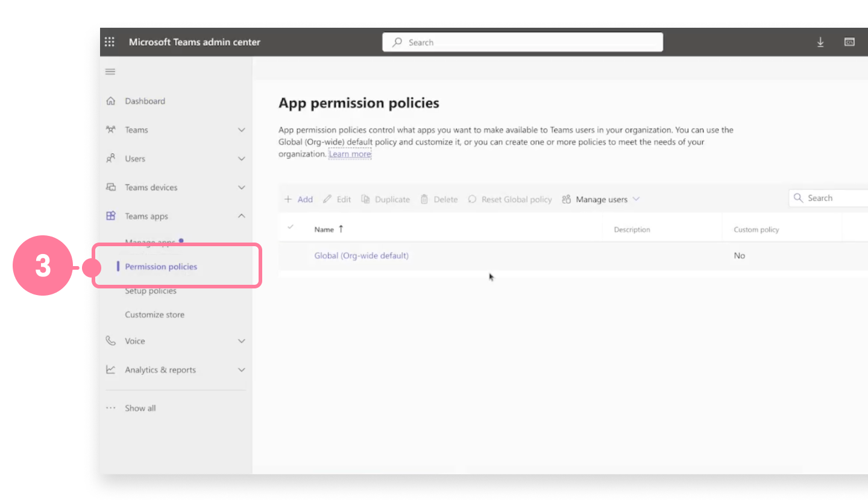Click the Microsoft Teams admin center title
Image resolution: width=868 pixels, height=502 pixels.
[195, 42]
